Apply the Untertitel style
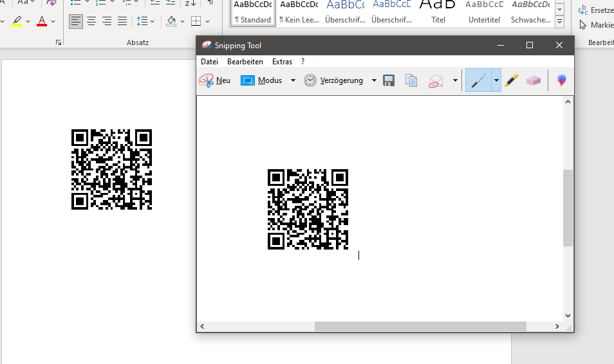This screenshot has height=364, width=614. pos(484,12)
